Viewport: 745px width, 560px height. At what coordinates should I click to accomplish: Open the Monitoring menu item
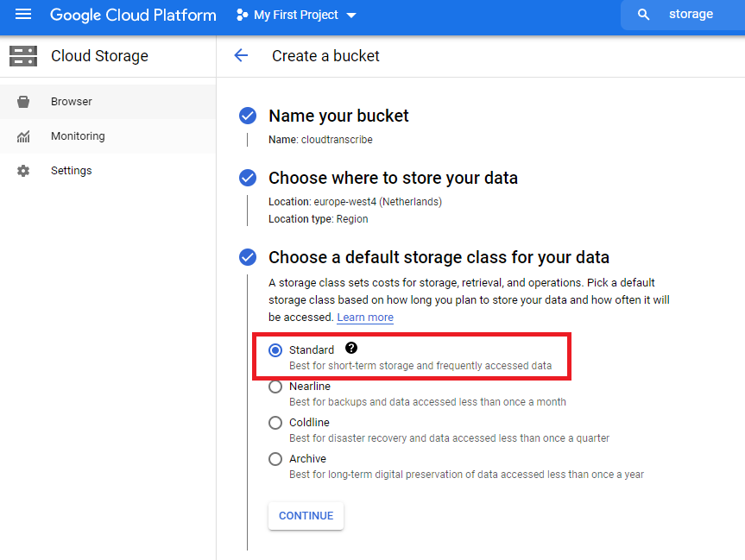click(x=78, y=136)
